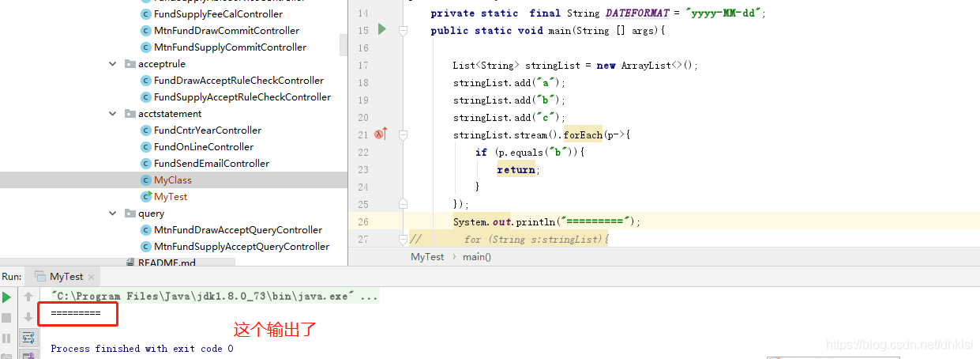Image resolution: width=980 pixels, height=359 pixels.
Task: Open FundOnLineController in the project tree
Action: click(x=204, y=147)
